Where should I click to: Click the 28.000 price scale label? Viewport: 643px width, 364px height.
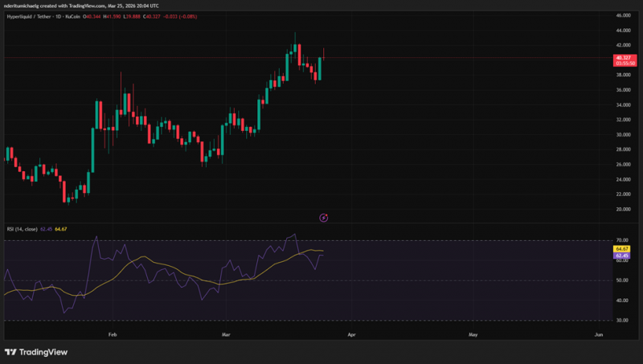click(x=624, y=149)
